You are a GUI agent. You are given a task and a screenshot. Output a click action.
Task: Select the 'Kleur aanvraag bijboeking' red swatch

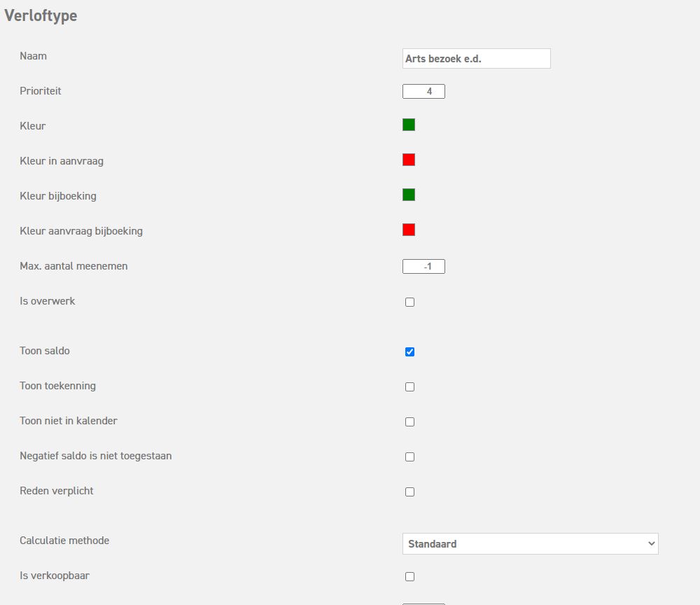click(x=409, y=230)
